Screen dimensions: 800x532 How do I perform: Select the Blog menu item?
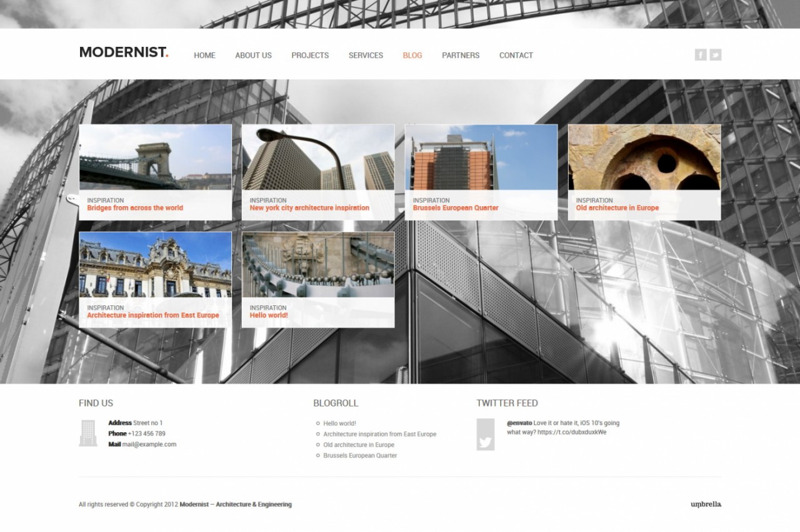(412, 56)
